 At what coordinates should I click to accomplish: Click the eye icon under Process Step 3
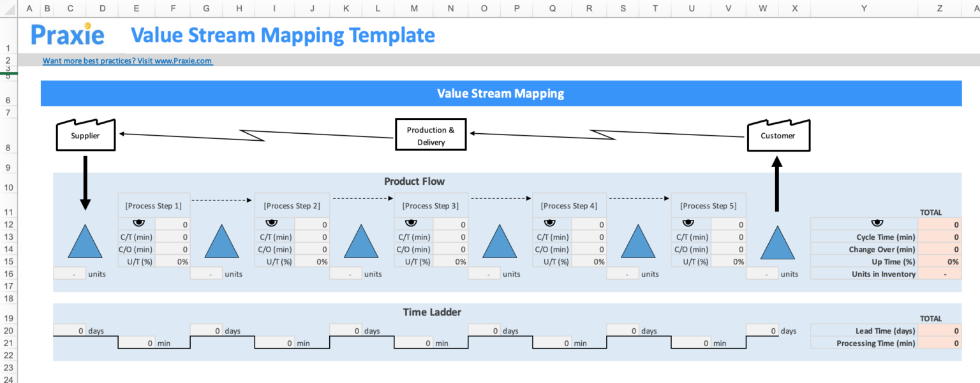pyautogui.click(x=411, y=223)
